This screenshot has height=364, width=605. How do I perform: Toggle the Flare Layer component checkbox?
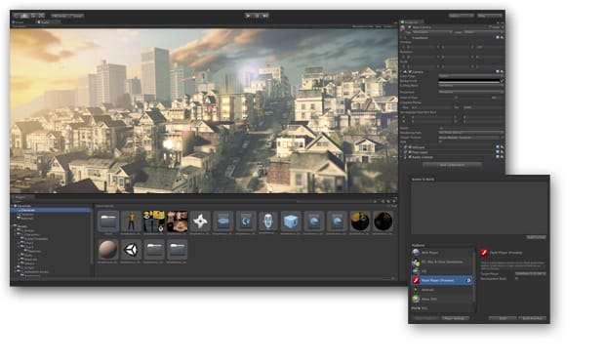[410, 152]
